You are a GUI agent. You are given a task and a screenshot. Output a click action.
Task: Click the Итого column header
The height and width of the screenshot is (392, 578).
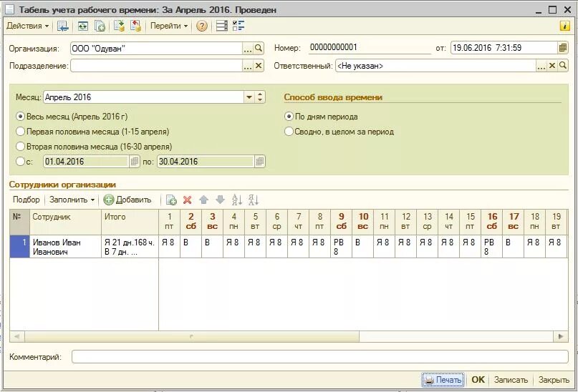point(130,222)
